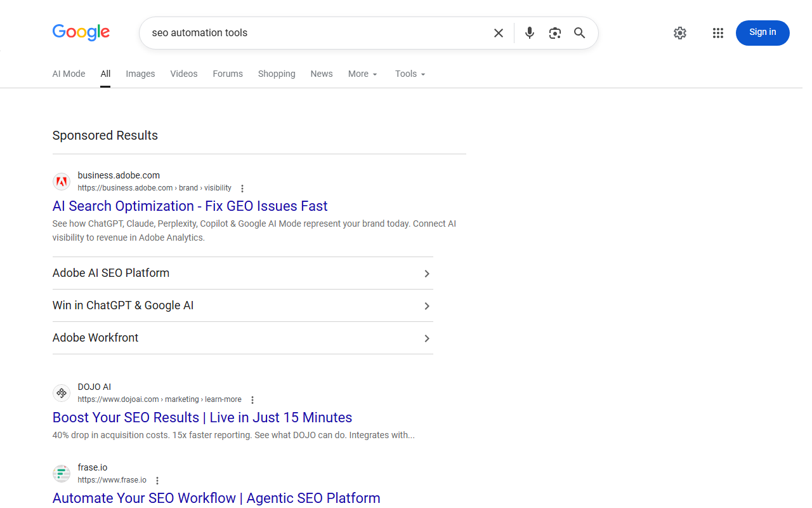The image size is (812, 508).
Task: Click the frase.io site name
Action: (93, 467)
